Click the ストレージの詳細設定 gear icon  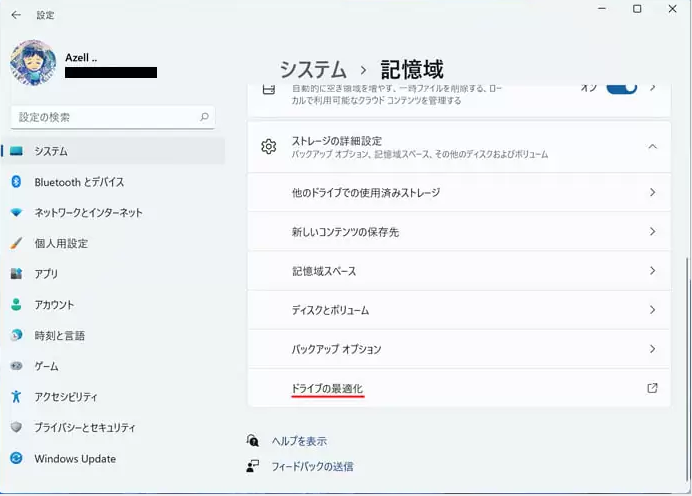point(269,146)
